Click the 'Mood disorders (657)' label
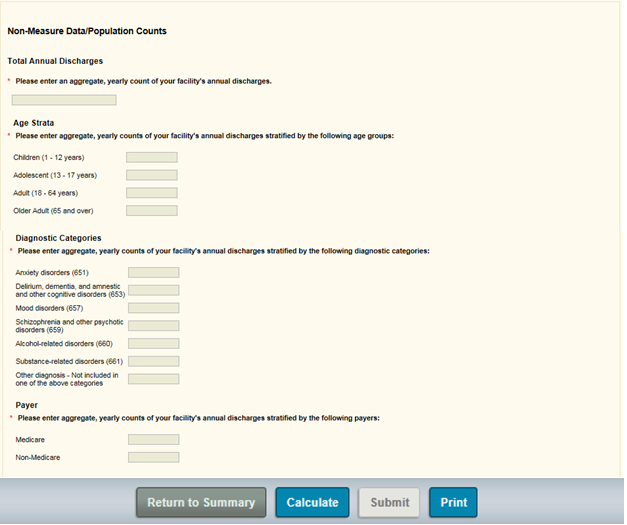The width and height of the screenshot is (627, 525). click(49, 308)
